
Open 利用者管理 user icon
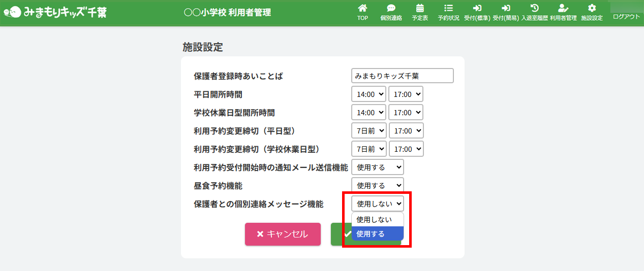pyautogui.click(x=563, y=9)
